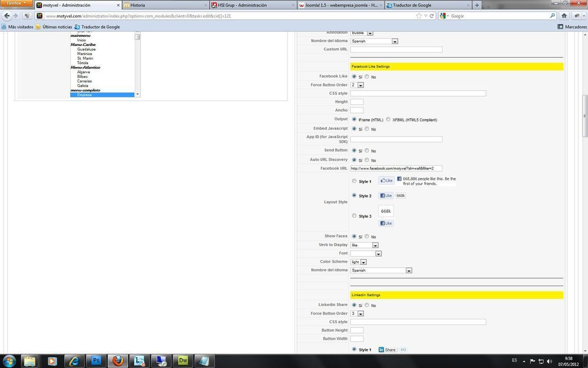
Task: Click Linkedin Button Height field
Action: [357, 331]
